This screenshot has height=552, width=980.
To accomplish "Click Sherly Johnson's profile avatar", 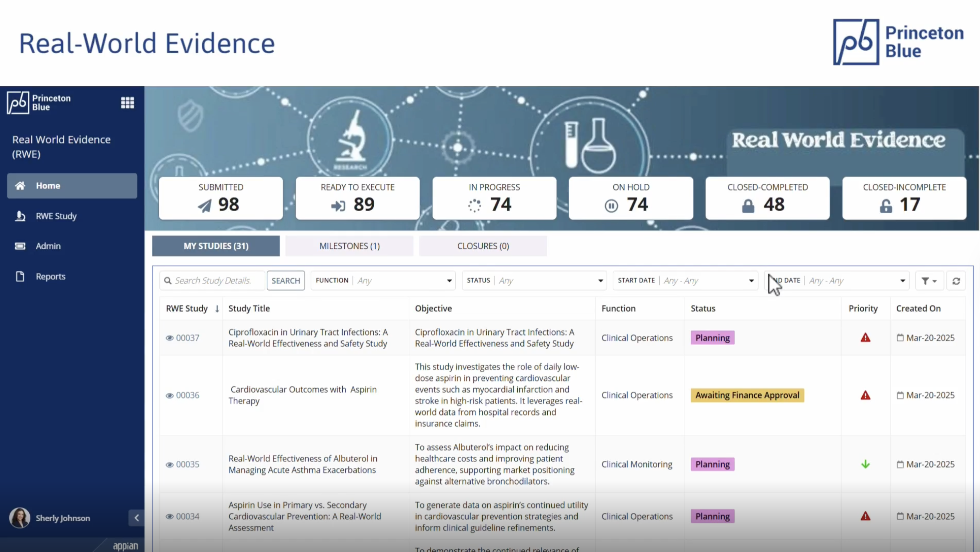I will point(20,517).
